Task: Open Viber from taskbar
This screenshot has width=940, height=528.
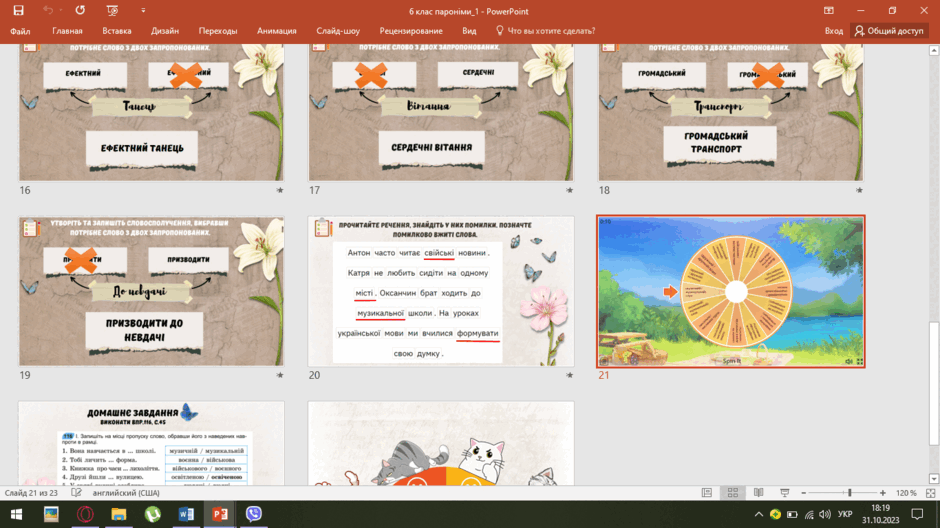Action: pos(254,514)
